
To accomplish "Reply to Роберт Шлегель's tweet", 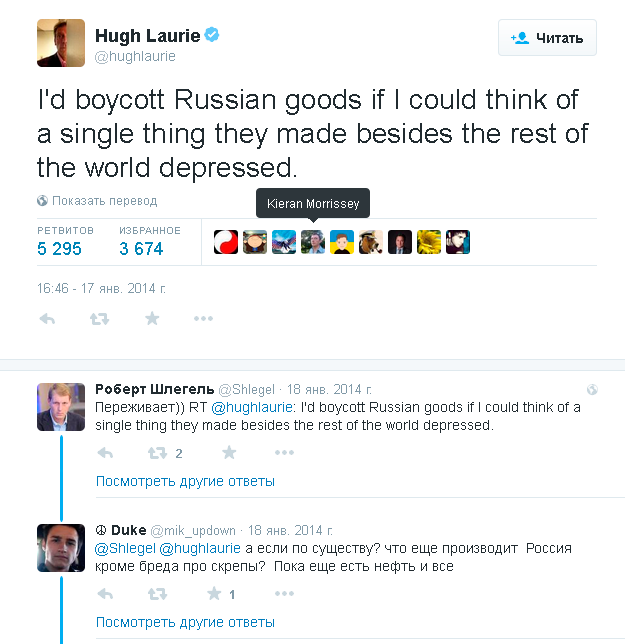I will (105, 453).
